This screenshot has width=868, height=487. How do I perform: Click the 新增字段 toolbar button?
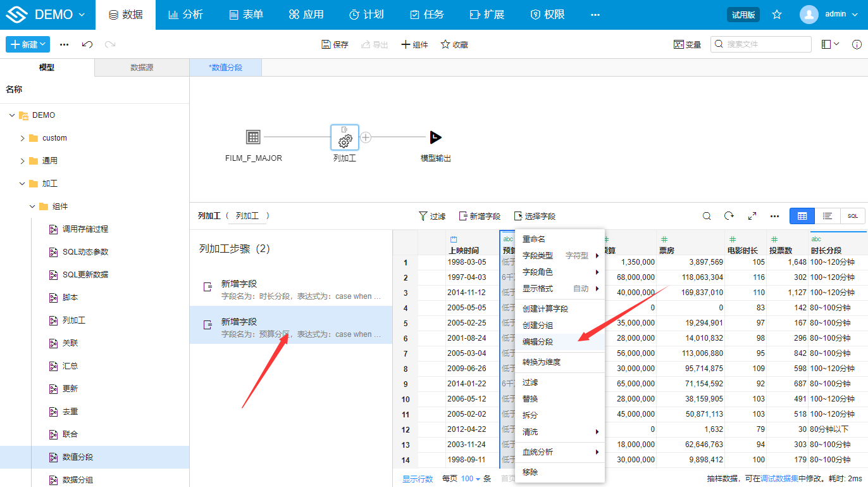(480, 216)
